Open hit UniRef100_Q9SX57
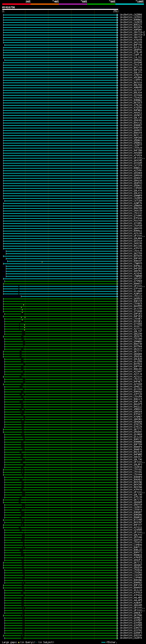 [131, 278]
